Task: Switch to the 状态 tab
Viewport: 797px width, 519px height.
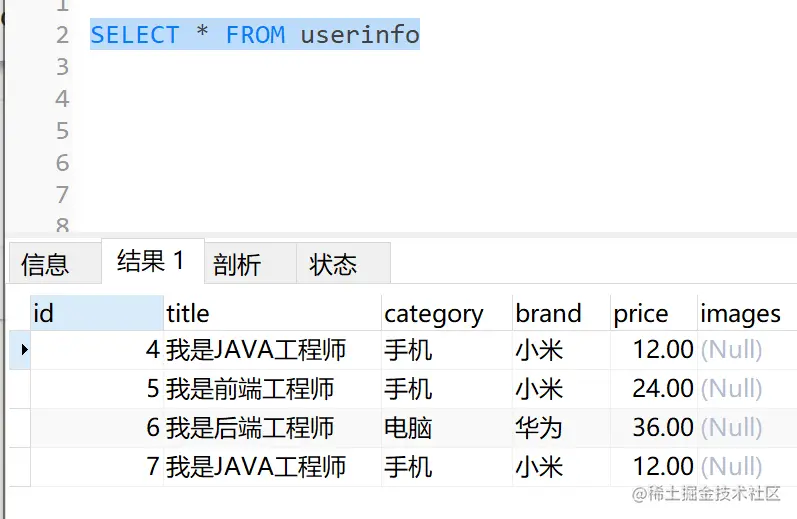Action: 344,263
